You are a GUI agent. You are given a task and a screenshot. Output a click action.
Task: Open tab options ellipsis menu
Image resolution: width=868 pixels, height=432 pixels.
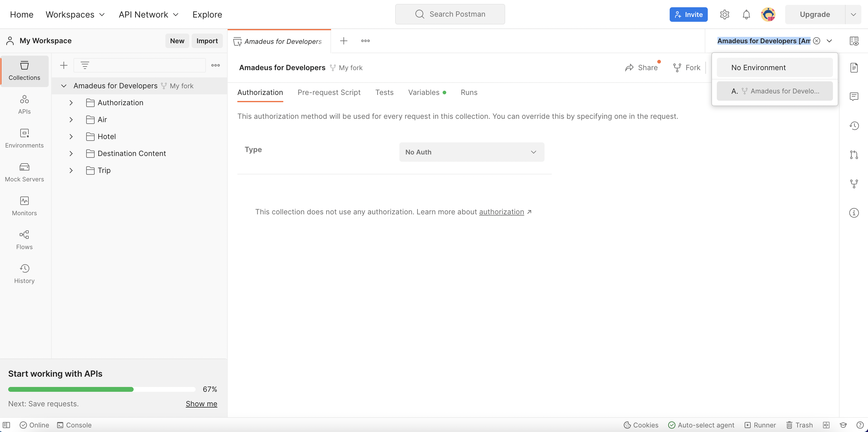tap(366, 41)
